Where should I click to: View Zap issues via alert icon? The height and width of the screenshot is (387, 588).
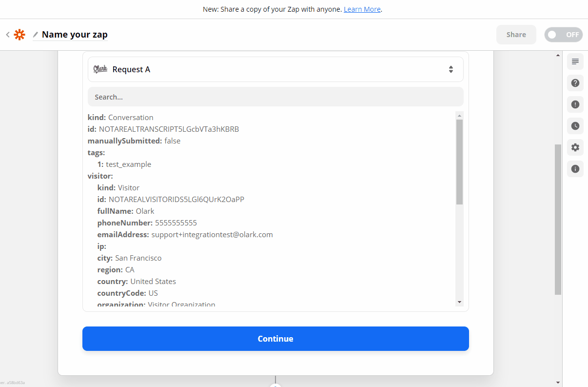coord(575,104)
